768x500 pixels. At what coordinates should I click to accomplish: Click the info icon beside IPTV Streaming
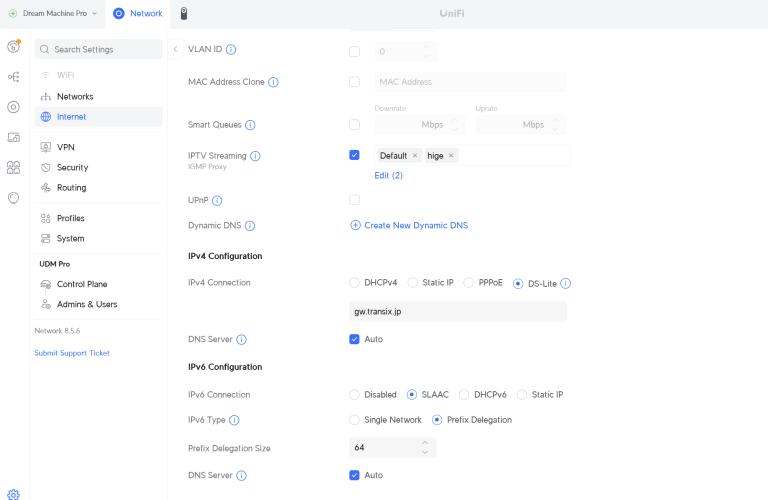click(255, 156)
